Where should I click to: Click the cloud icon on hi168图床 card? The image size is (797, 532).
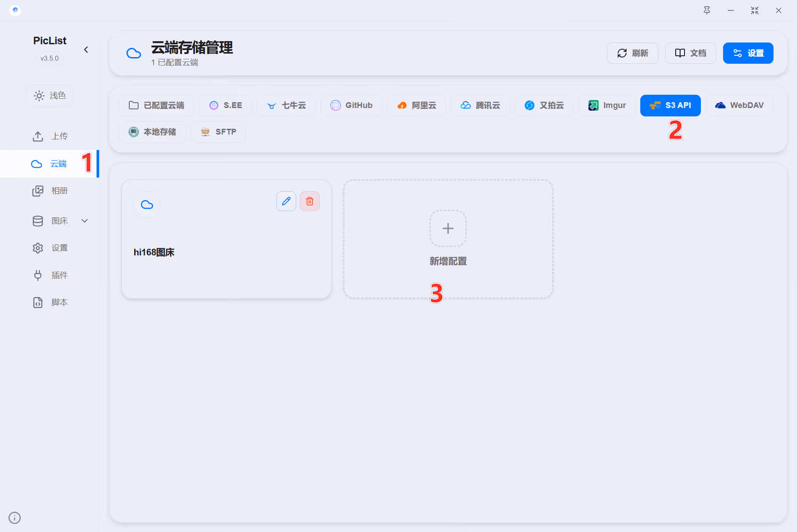click(147, 204)
